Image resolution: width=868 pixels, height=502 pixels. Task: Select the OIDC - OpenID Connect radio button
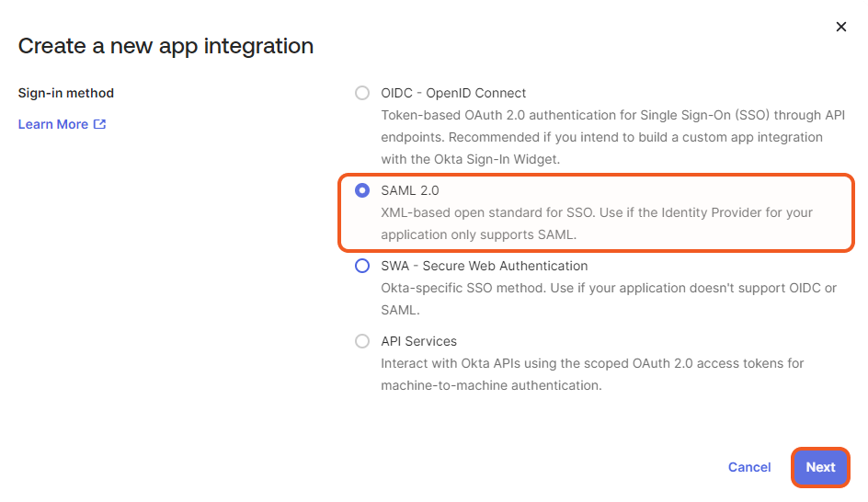tap(362, 93)
